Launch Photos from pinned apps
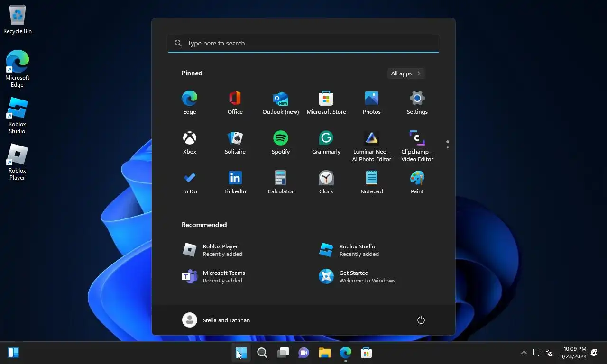This screenshot has width=607, height=364. coord(371,103)
